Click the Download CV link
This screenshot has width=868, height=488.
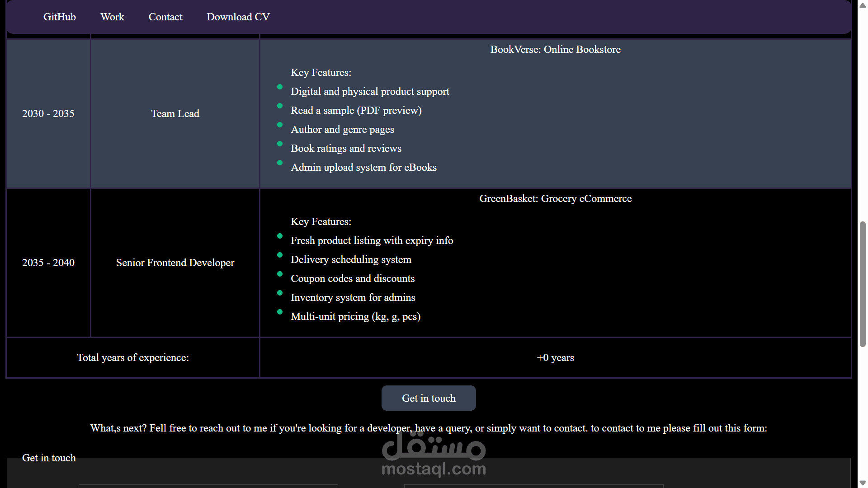pos(238,17)
